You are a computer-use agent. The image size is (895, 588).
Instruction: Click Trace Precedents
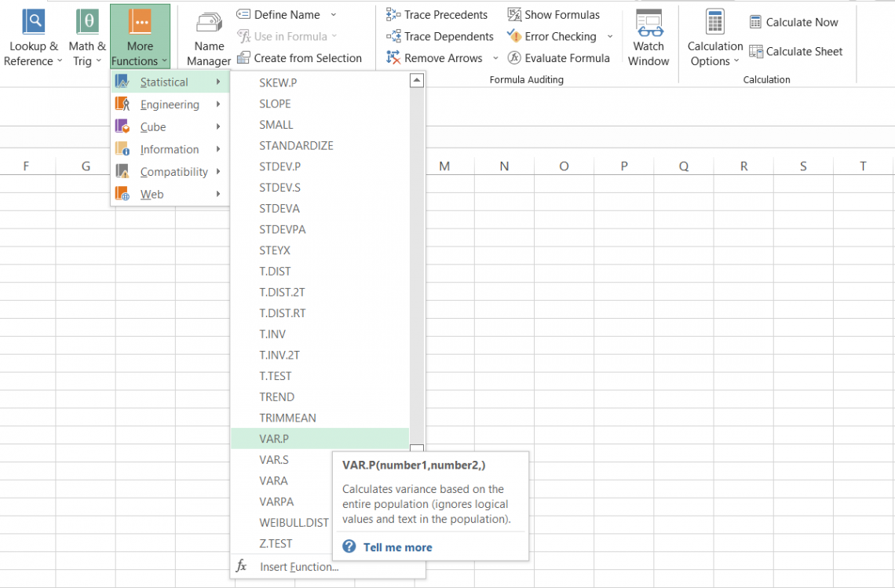(437, 14)
